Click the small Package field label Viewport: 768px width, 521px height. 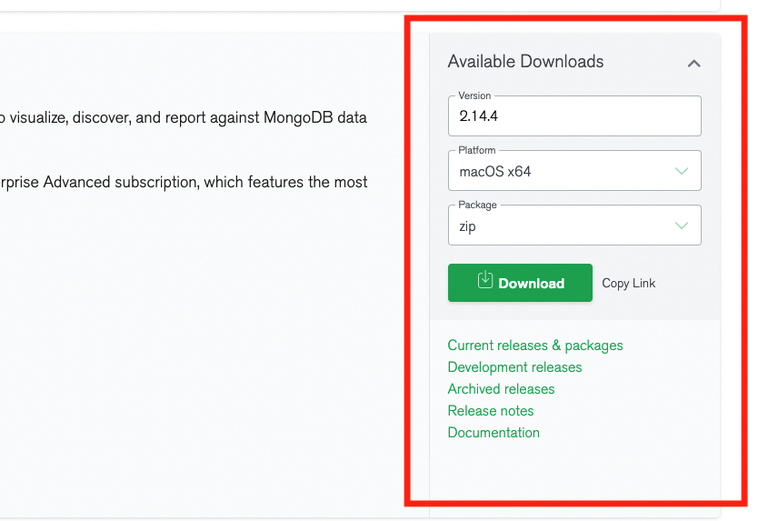coord(477,205)
